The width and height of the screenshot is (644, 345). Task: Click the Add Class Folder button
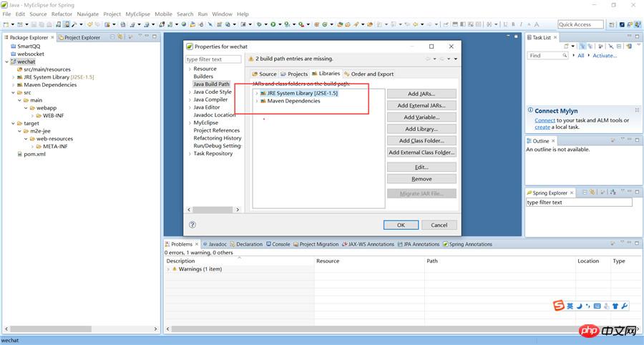(421, 140)
